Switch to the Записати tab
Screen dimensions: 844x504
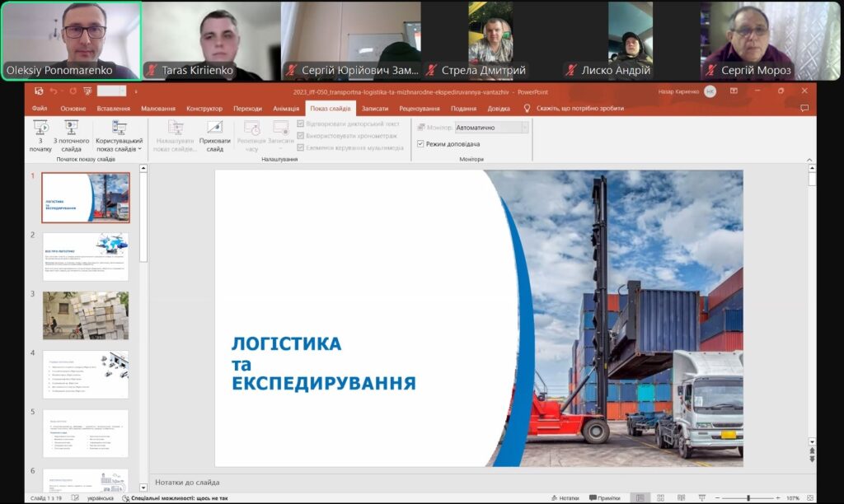(375, 108)
